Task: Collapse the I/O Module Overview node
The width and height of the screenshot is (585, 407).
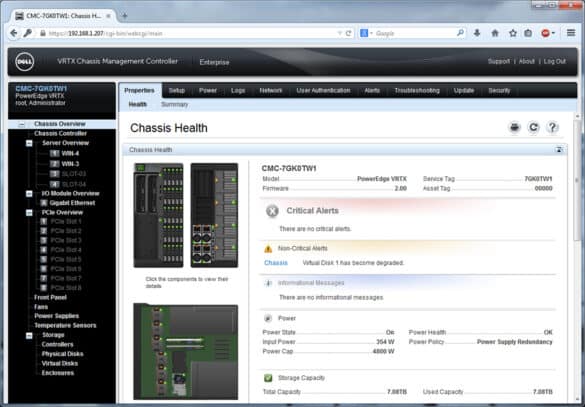Action: [x=29, y=194]
